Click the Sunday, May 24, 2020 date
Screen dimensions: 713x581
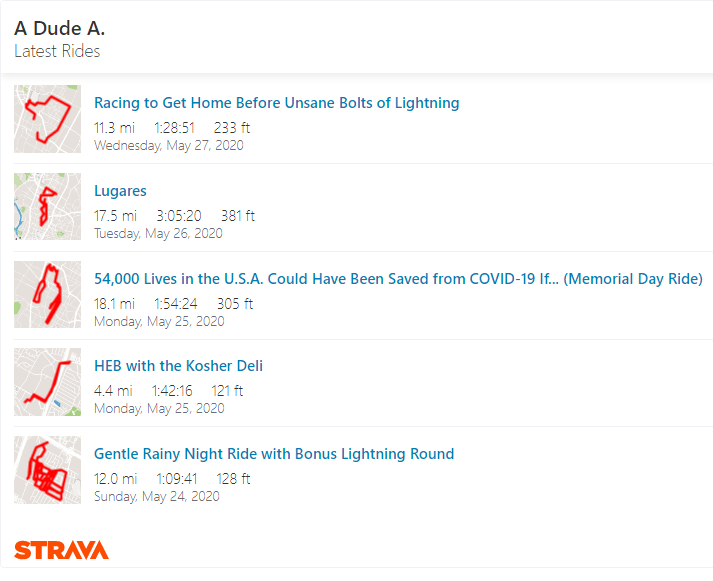(156, 496)
